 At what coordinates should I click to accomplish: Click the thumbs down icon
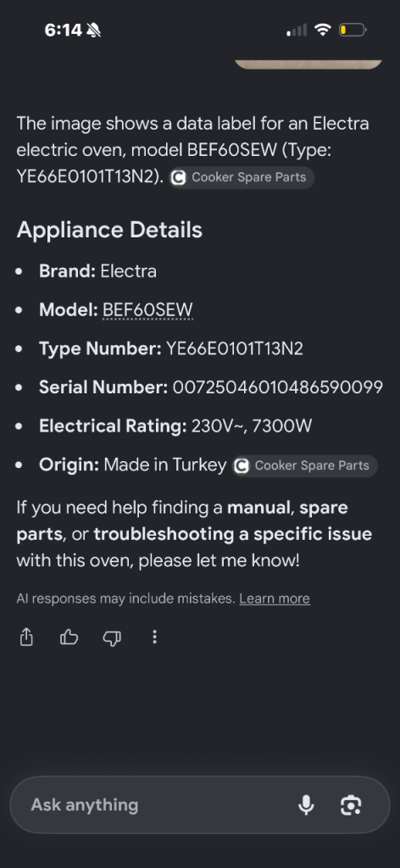coord(112,638)
